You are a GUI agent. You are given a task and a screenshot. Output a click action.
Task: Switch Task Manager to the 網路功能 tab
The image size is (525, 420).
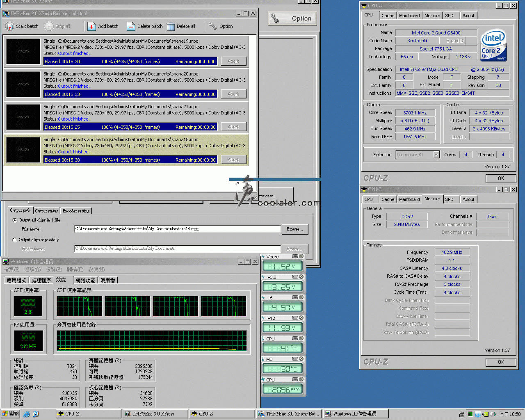point(85,280)
